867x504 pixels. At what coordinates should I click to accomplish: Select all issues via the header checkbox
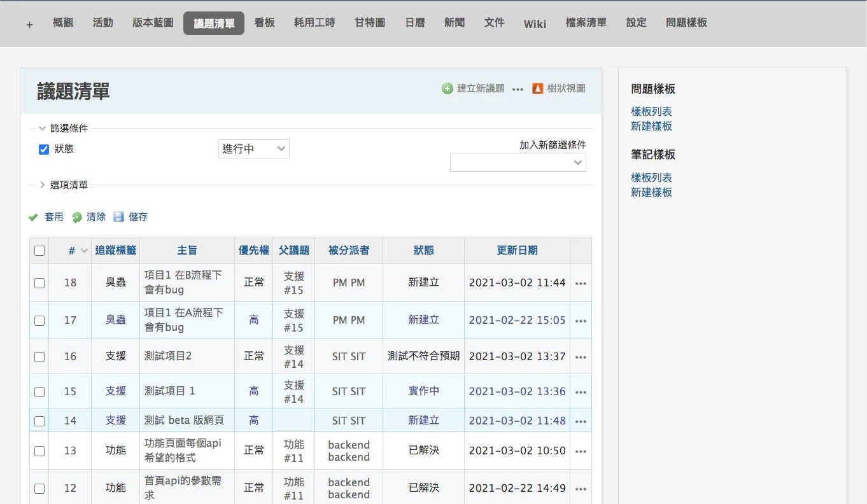coord(39,251)
